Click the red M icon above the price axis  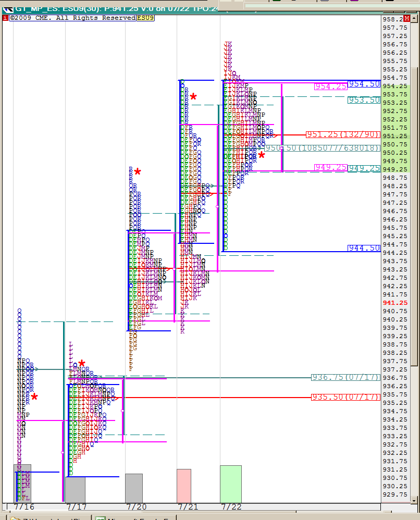pyautogui.click(x=407, y=19)
